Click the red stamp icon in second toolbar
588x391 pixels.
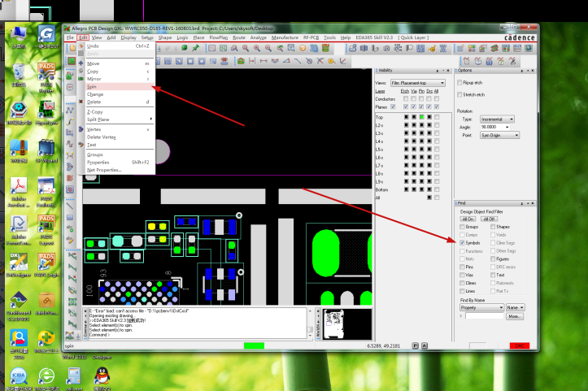click(224, 61)
